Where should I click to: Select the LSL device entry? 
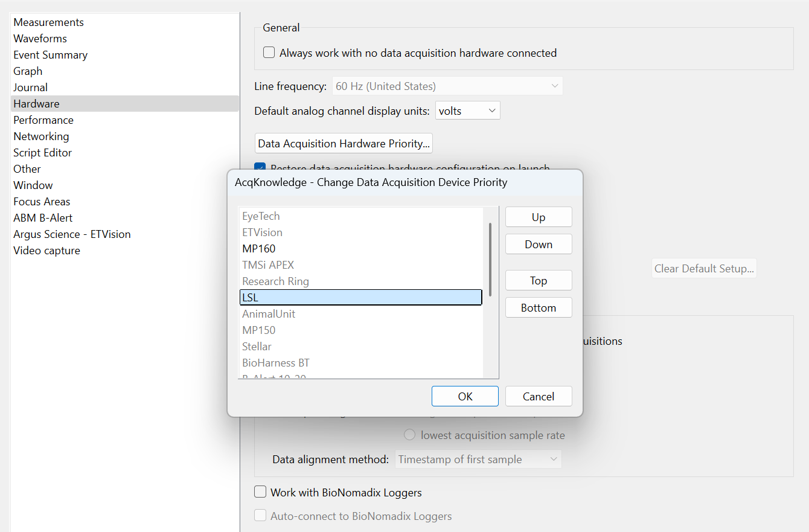[360, 298]
